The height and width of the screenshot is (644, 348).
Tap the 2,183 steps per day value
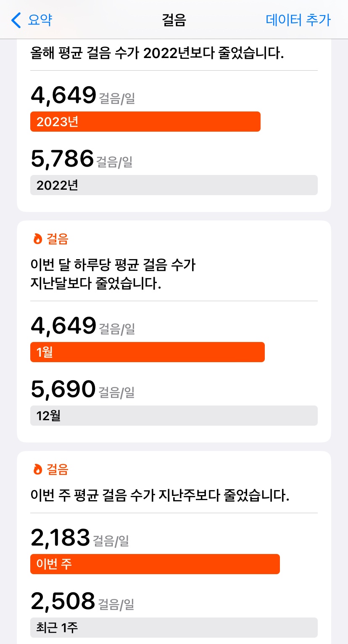click(x=61, y=538)
